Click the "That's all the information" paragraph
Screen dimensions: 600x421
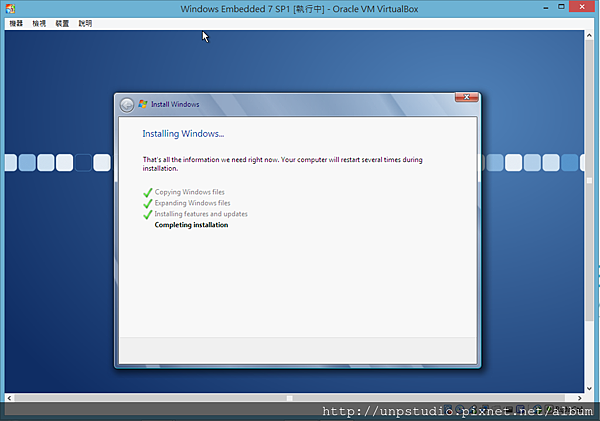[x=282, y=164]
